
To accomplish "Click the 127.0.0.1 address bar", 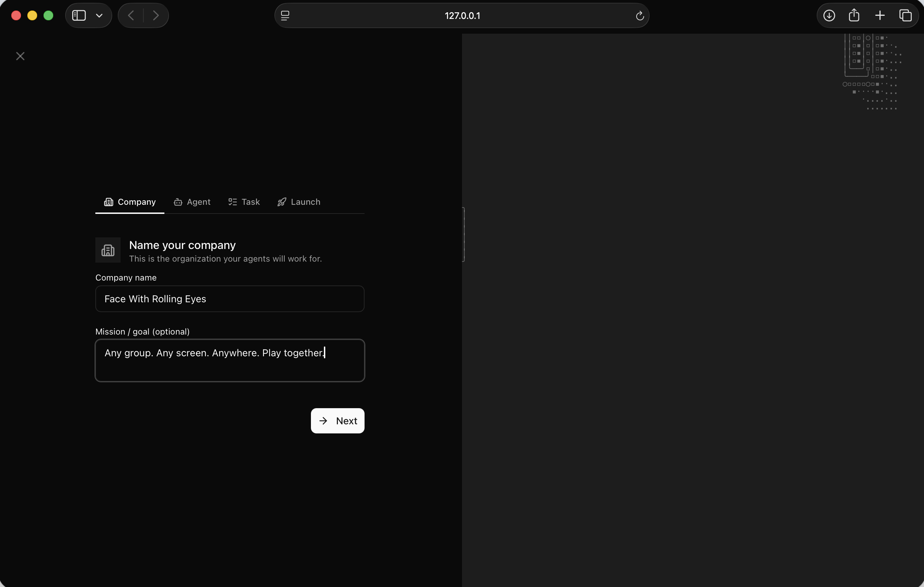I will click(462, 16).
